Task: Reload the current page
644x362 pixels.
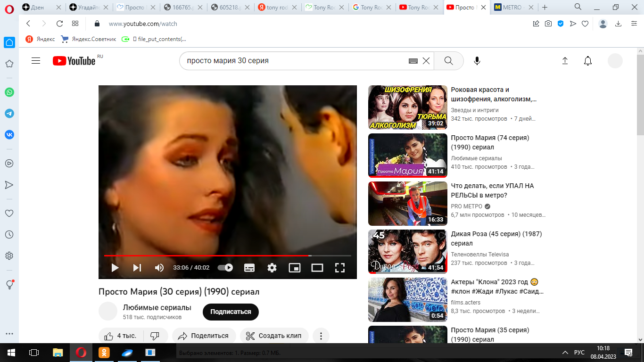Action: tap(59, 24)
